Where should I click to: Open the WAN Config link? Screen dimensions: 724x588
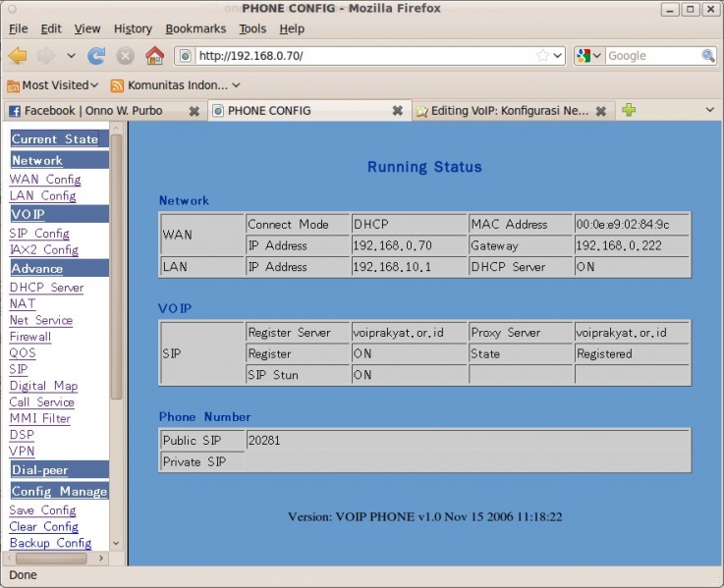pyautogui.click(x=45, y=180)
